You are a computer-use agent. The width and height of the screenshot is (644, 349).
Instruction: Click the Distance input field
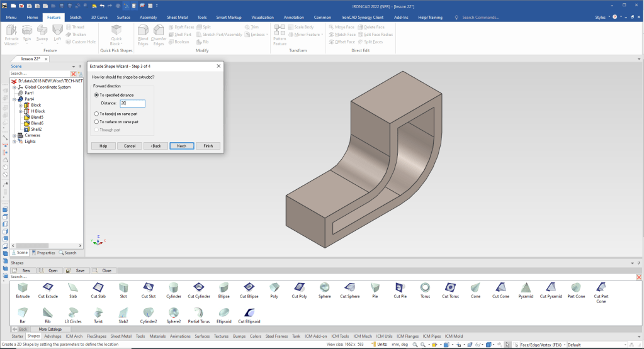pyautogui.click(x=132, y=103)
